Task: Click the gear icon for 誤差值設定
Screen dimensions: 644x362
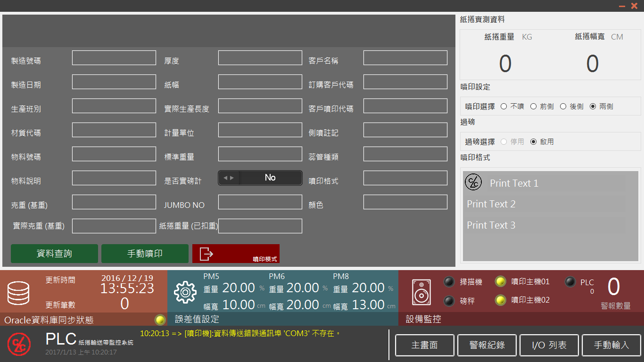Action: tap(185, 292)
